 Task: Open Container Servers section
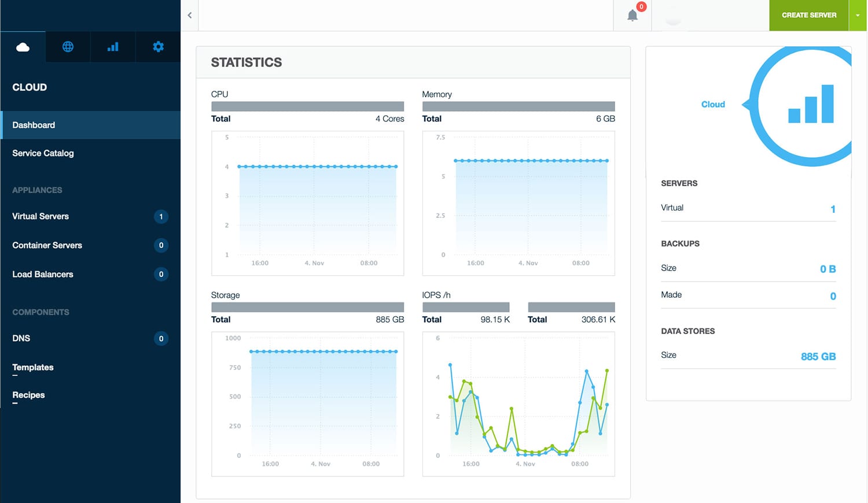tap(47, 245)
